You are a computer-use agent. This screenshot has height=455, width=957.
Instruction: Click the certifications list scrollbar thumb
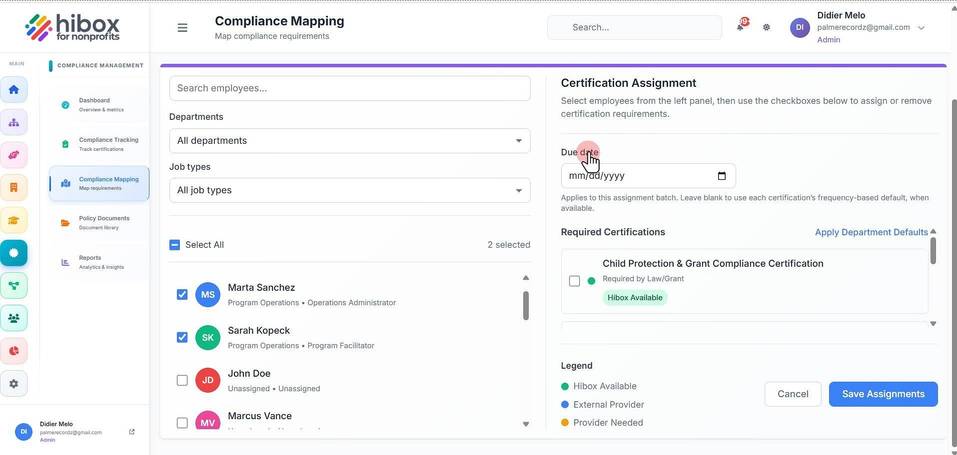tap(933, 250)
